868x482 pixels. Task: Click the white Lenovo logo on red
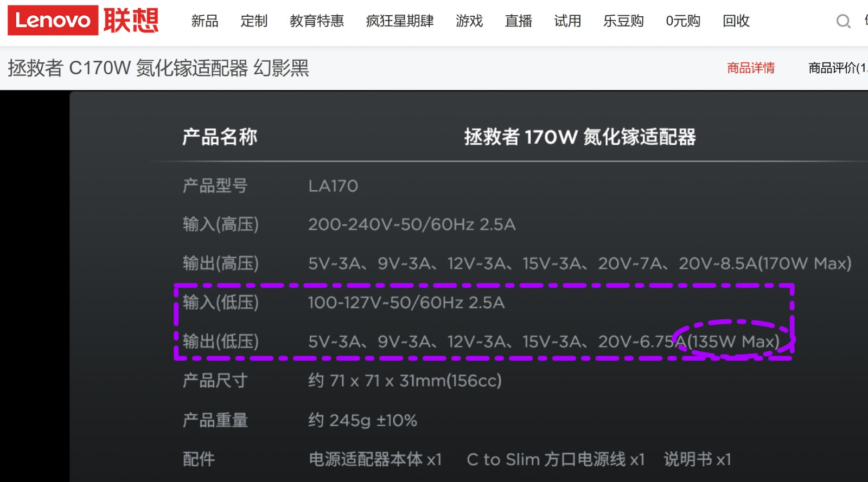point(53,21)
